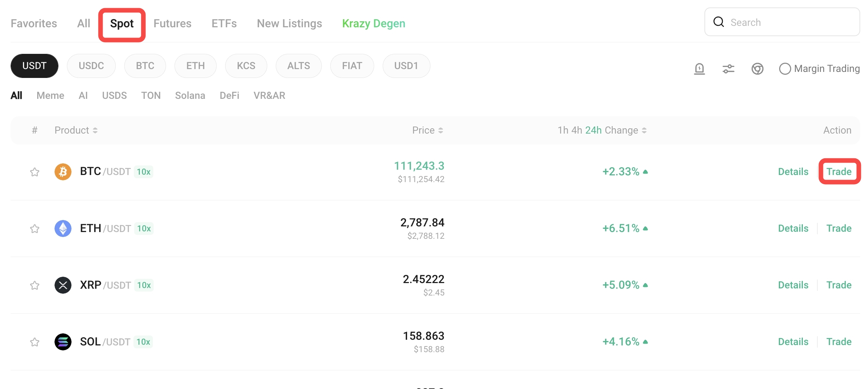Sort by the Change column arrows
868x389 pixels.
click(x=644, y=130)
